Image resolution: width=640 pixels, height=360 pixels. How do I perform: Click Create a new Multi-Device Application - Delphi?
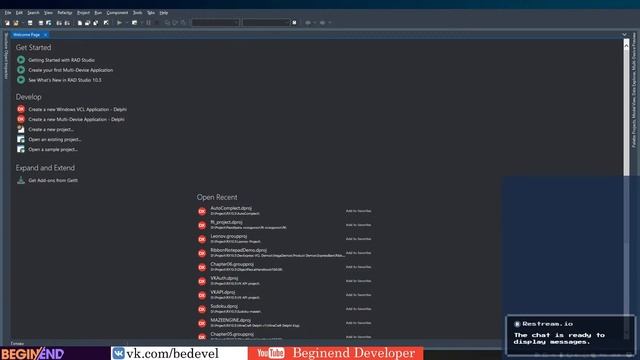pos(76,120)
